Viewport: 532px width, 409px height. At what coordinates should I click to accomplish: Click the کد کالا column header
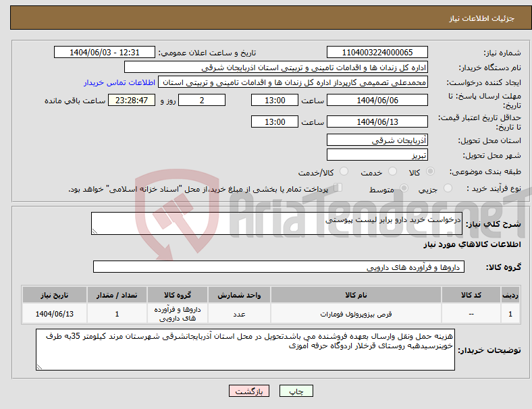coord(471,295)
